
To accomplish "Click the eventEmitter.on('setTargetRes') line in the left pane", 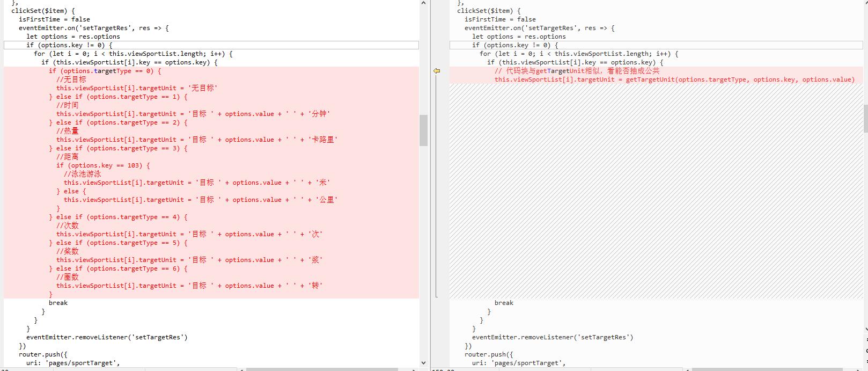I will (94, 28).
